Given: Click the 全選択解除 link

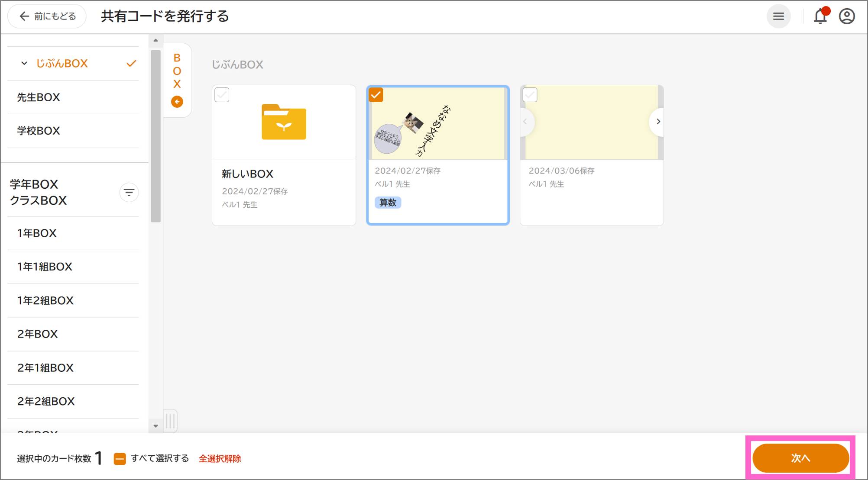Looking at the screenshot, I should [220, 458].
